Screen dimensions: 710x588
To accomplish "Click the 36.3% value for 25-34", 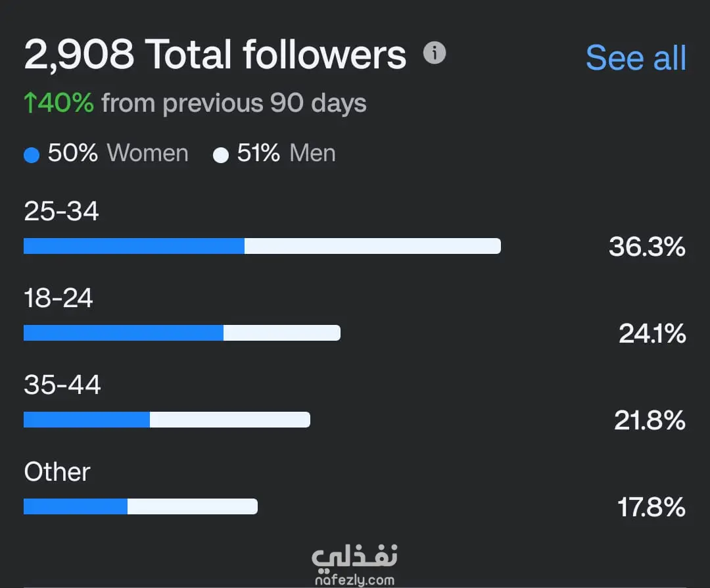I will [647, 247].
